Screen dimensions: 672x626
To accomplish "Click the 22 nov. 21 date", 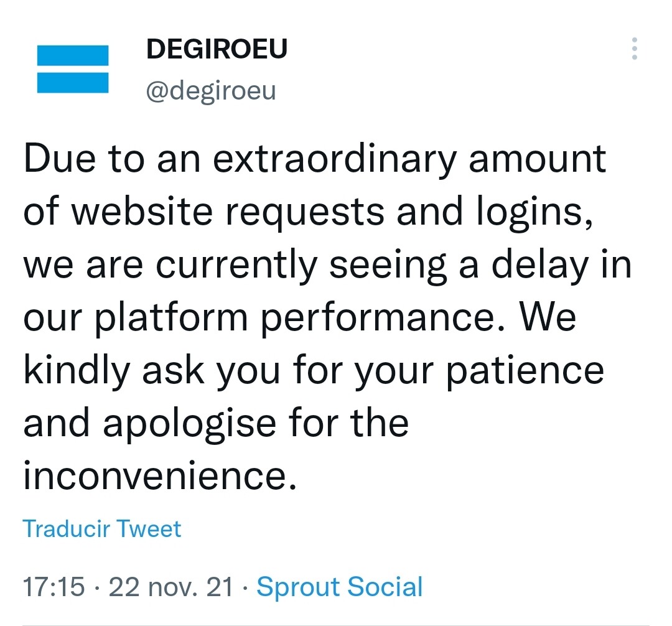I will [x=171, y=587].
